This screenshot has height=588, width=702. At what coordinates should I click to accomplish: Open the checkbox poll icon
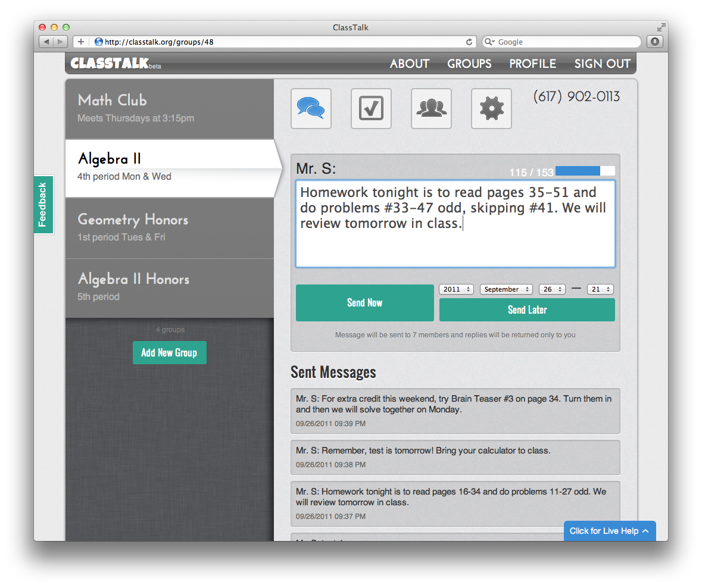click(371, 108)
